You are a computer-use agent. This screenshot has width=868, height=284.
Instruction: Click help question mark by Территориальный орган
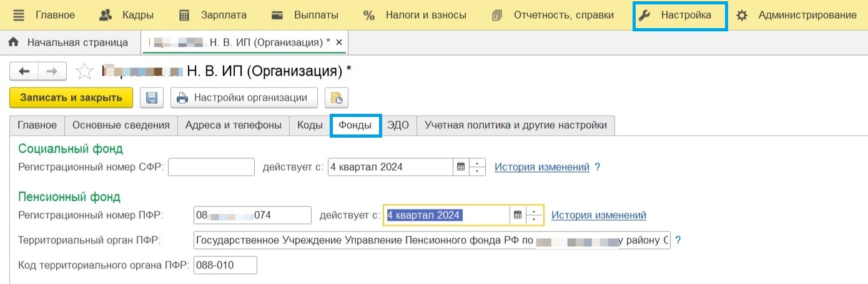(678, 240)
